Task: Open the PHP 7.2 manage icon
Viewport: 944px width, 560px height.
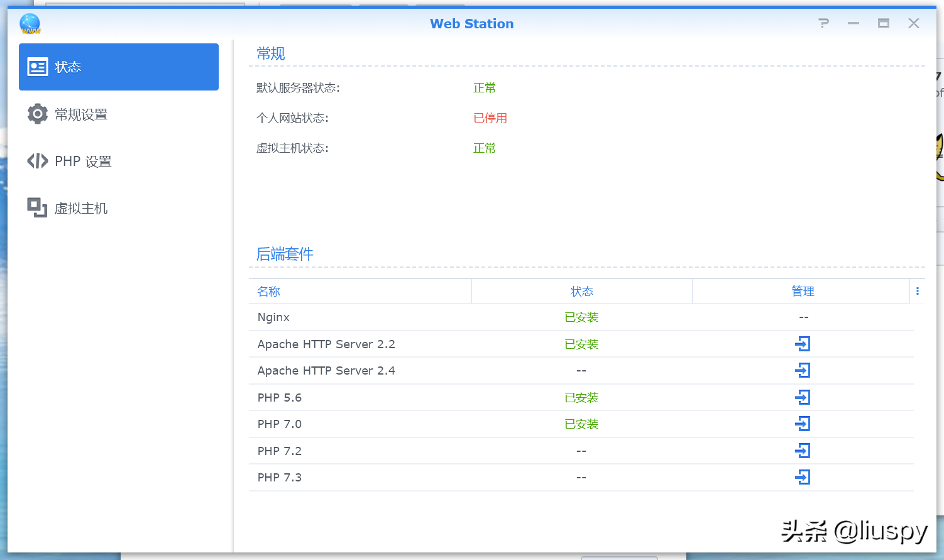Action: [x=803, y=451]
